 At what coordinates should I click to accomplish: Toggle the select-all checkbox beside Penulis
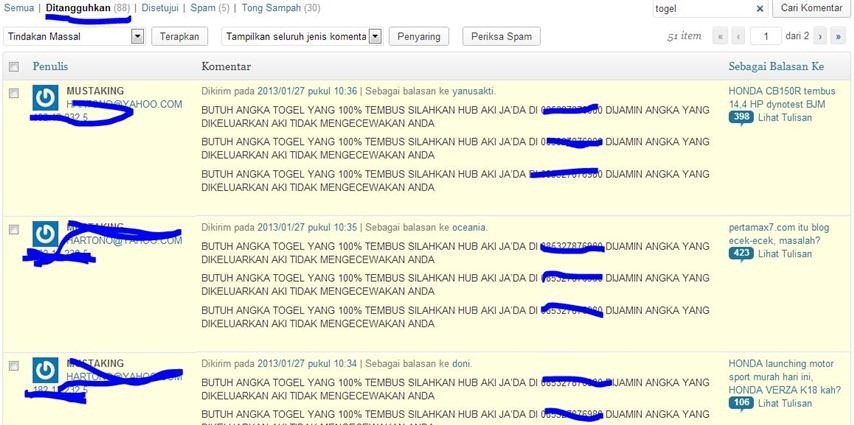pyautogui.click(x=13, y=67)
